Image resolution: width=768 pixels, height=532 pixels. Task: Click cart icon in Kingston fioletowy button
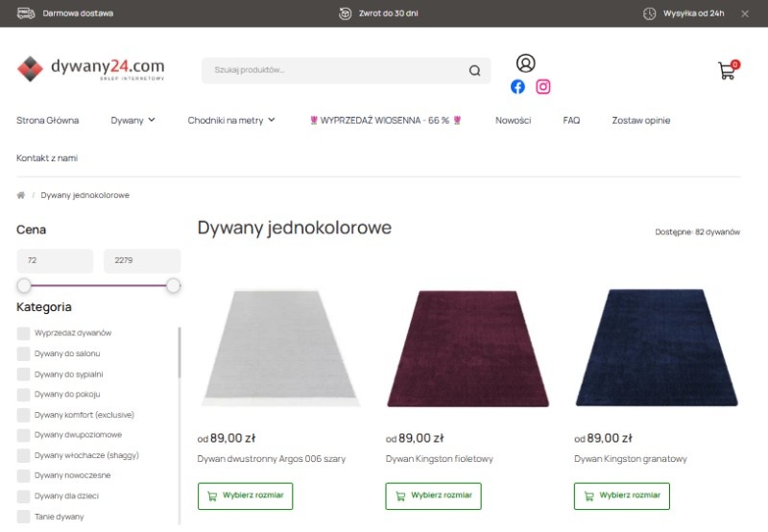click(400, 496)
